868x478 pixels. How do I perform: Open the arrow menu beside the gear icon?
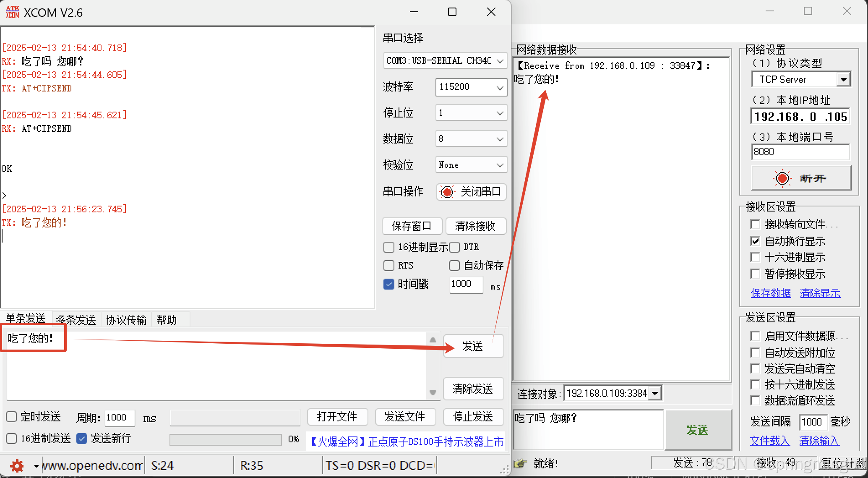pyautogui.click(x=36, y=466)
